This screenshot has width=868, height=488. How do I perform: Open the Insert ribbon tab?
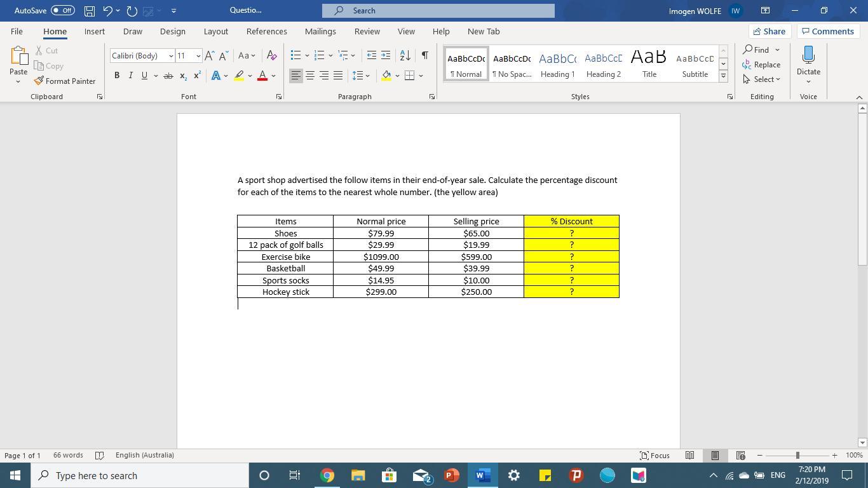(x=95, y=31)
